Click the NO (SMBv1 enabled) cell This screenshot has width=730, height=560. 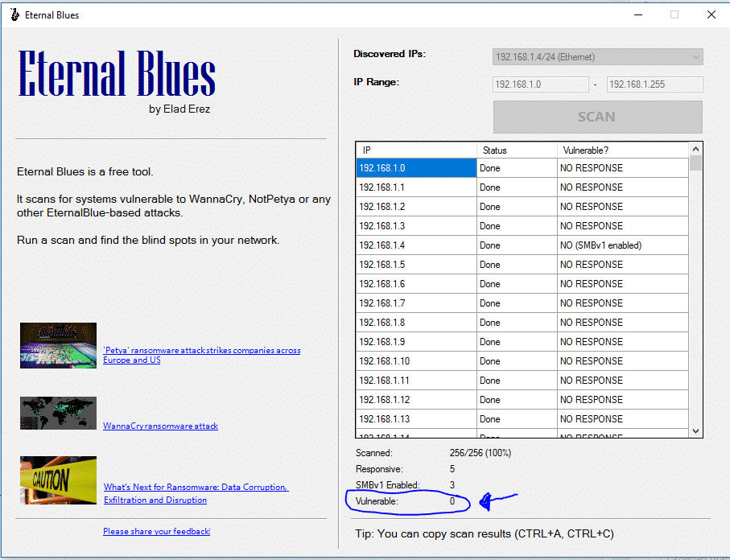622,245
